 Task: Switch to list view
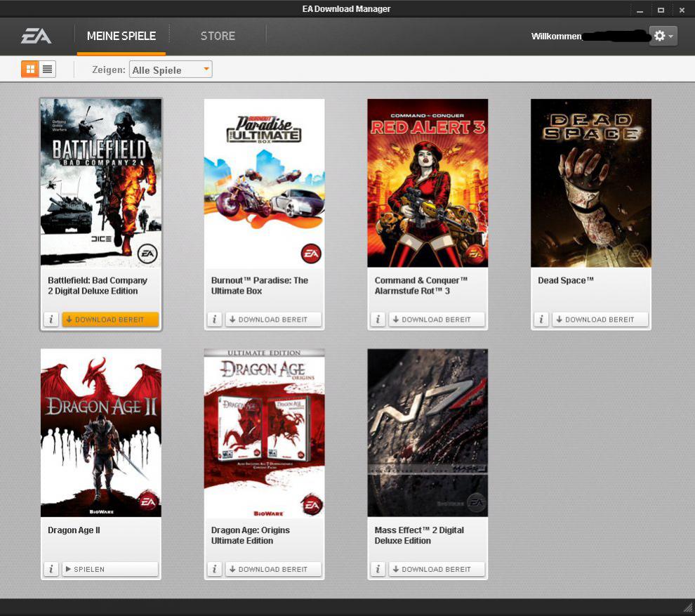click(x=48, y=69)
